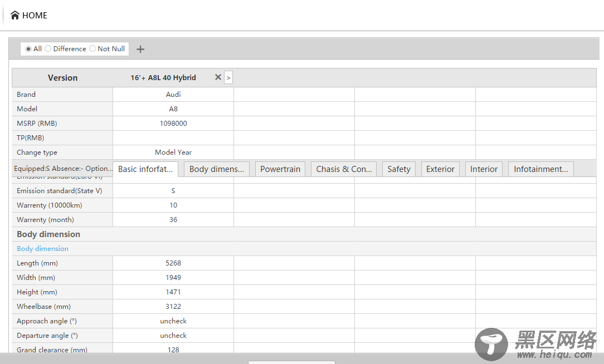The width and height of the screenshot is (604, 364).
Task: Go to the HOME link
Action: coord(35,16)
